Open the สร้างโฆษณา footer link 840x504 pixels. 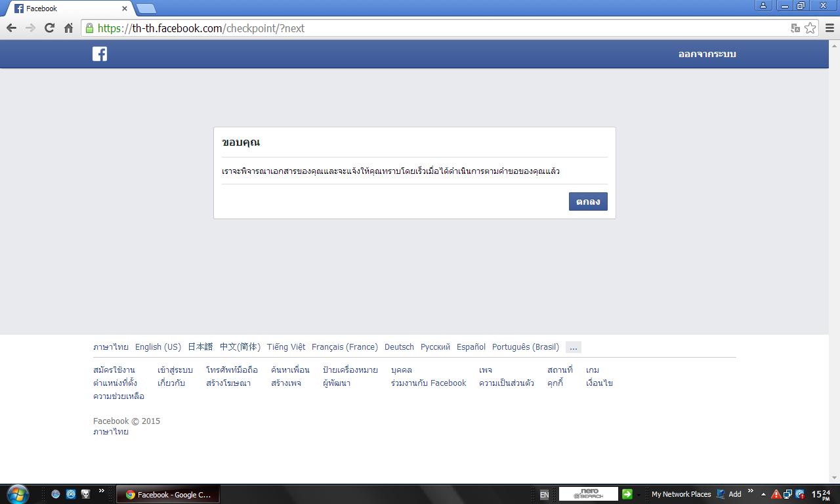(228, 383)
